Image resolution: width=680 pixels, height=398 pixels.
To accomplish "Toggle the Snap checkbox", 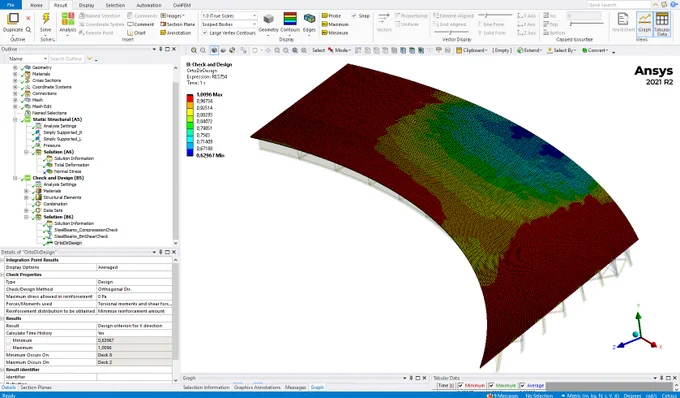I will (354, 16).
